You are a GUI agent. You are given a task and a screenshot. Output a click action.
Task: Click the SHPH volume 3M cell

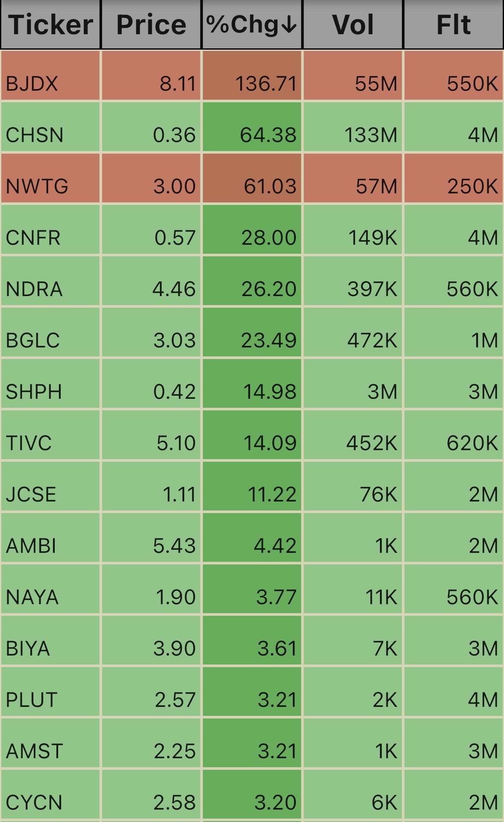click(353, 383)
